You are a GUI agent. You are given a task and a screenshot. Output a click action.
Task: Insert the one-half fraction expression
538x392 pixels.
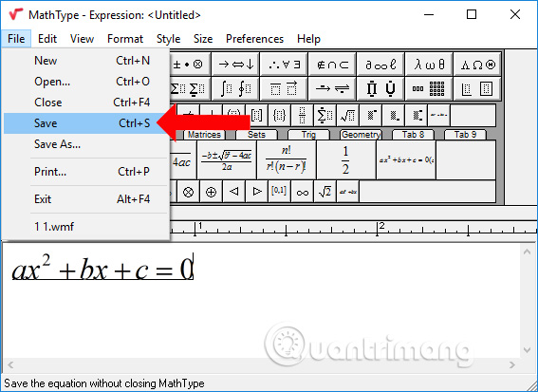coord(345,160)
